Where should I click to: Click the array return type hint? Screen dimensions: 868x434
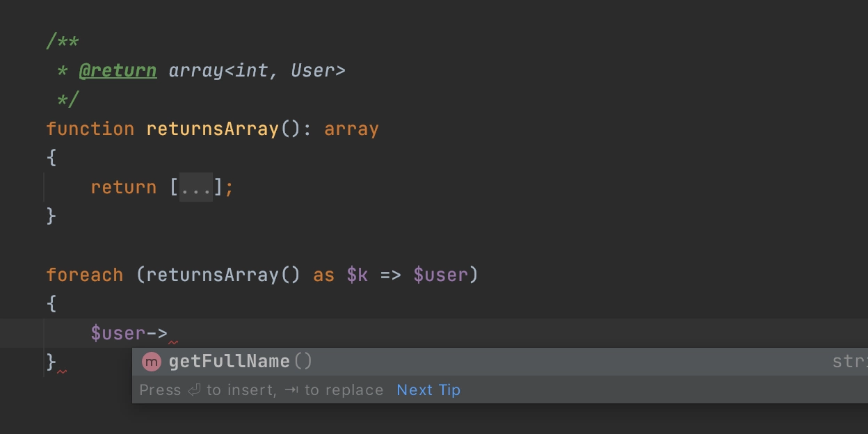(x=351, y=129)
